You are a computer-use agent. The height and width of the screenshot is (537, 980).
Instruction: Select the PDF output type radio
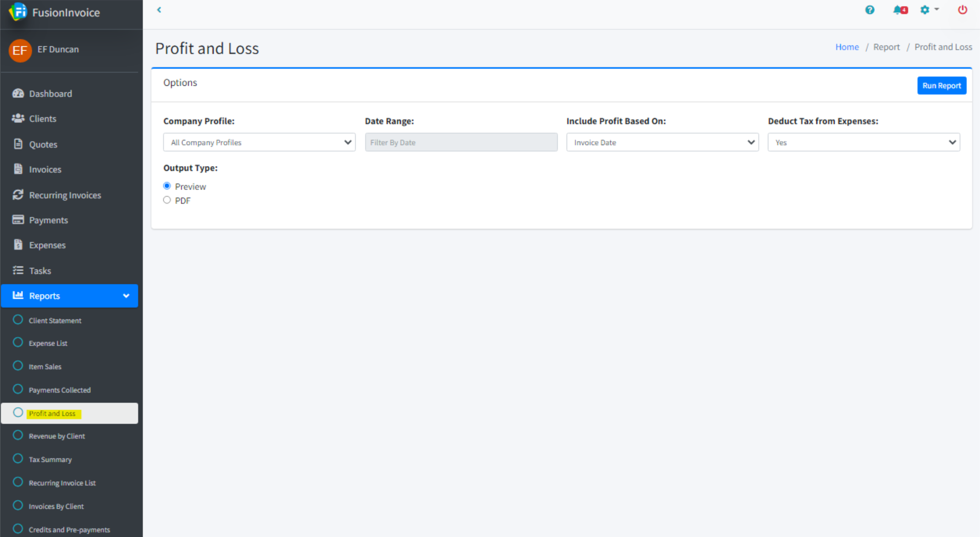click(167, 200)
